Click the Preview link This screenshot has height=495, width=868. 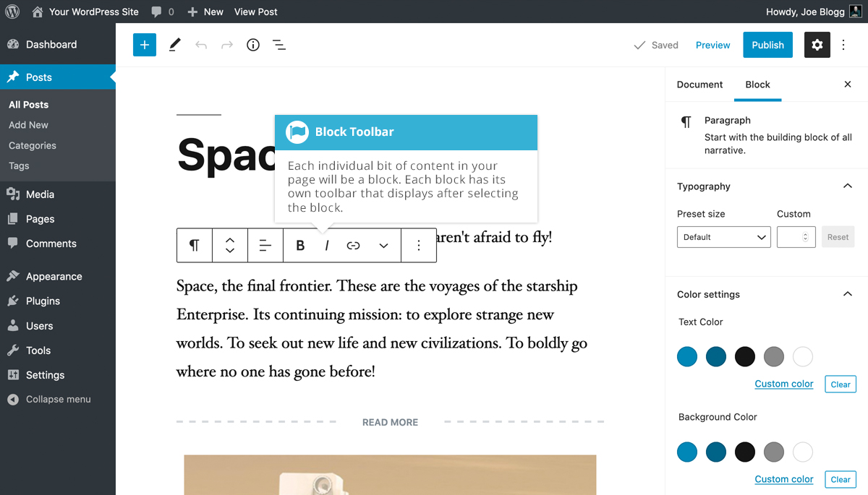[712, 45]
